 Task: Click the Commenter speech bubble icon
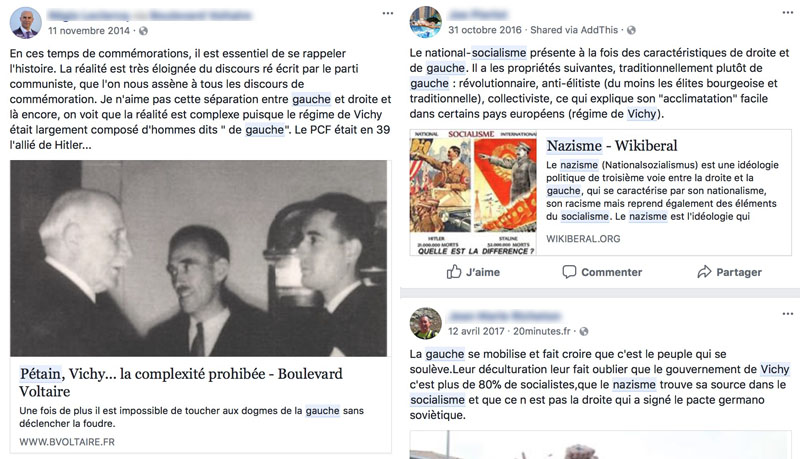click(569, 272)
